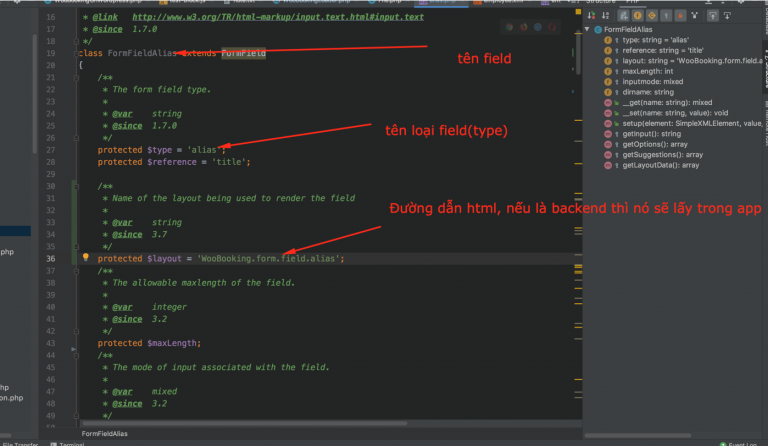Collapse the FormFieldAlias tree node
Viewport: 768px width, 446px height.
coord(588,30)
